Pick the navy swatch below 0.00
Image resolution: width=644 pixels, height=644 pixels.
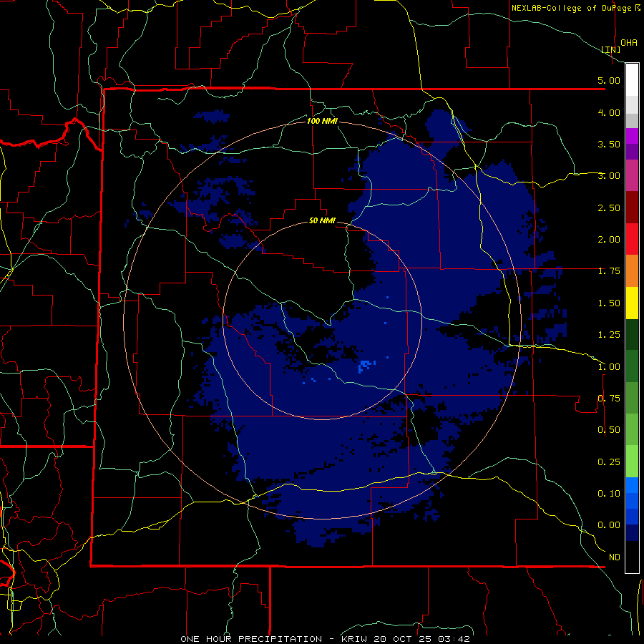[x=632, y=533]
